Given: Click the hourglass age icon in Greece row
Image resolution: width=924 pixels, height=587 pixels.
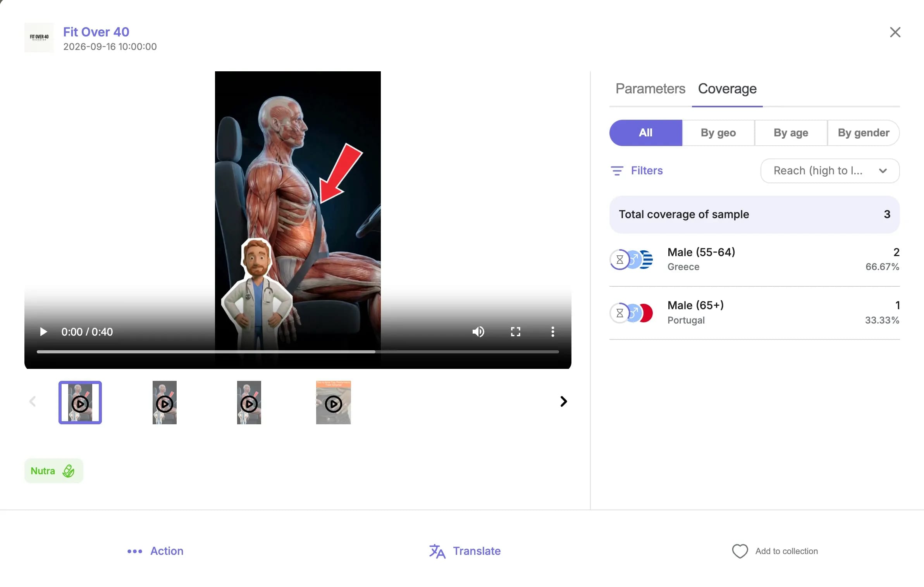Looking at the screenshot, I should click(x=620, y=260).
